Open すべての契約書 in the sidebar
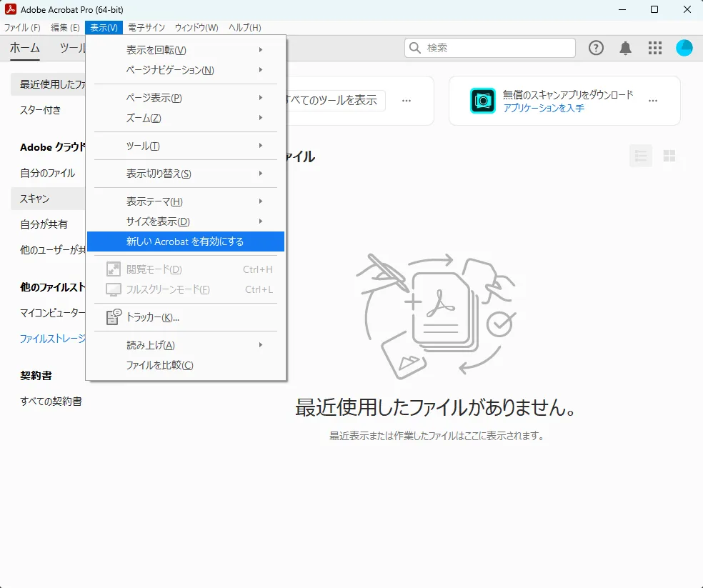 click(51, 402)
